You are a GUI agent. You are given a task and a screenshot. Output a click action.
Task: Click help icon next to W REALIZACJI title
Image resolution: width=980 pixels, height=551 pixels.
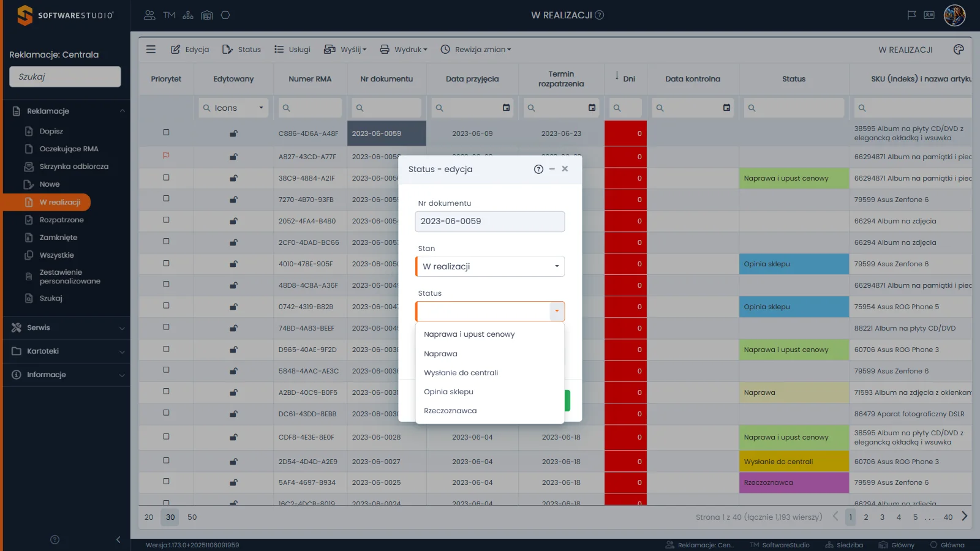[x=600, y=15]
